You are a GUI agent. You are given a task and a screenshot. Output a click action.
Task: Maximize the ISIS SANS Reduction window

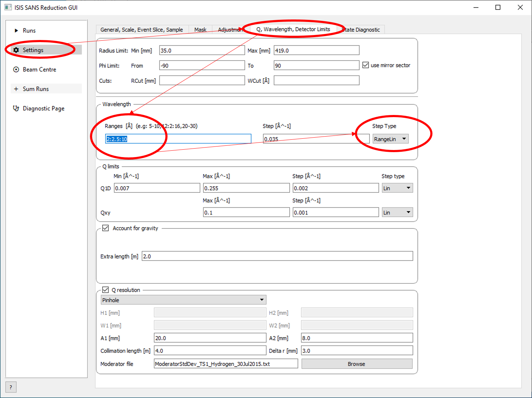coord(498,7)
